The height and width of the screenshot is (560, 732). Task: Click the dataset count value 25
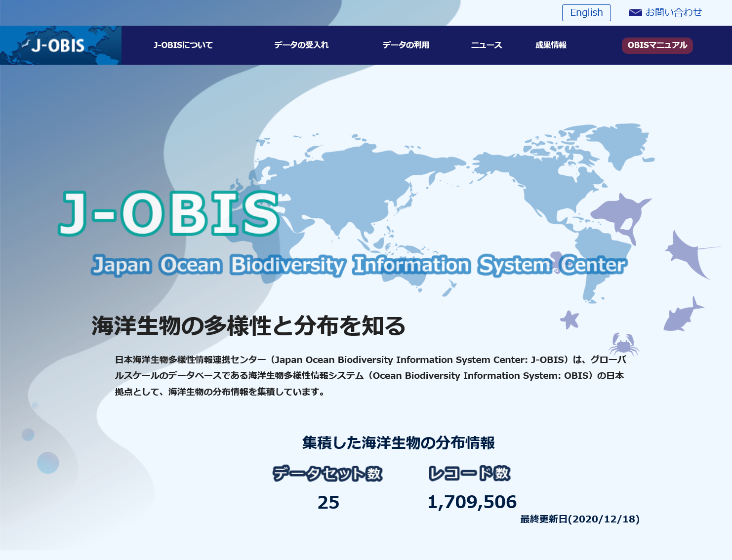(x=328, y=503)
